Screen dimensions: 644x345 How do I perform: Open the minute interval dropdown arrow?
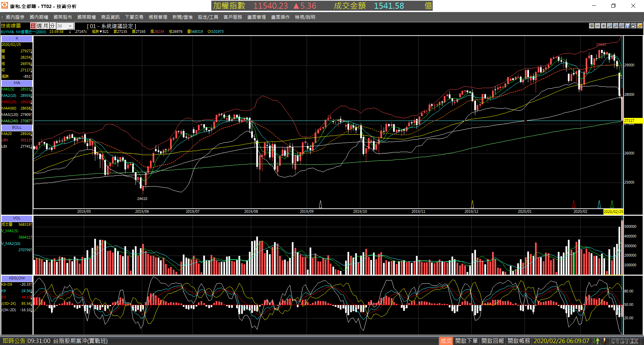coord(70,26)
